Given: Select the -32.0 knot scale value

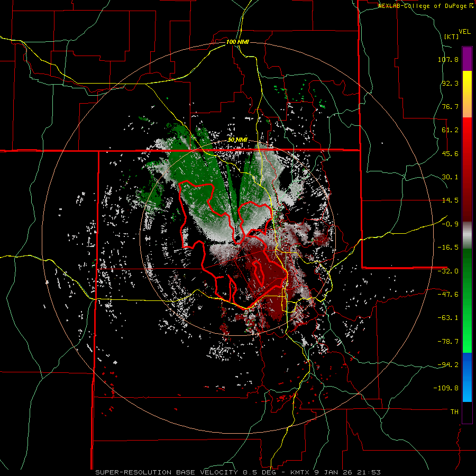Looking at the screenshot, I should [448, 271].
